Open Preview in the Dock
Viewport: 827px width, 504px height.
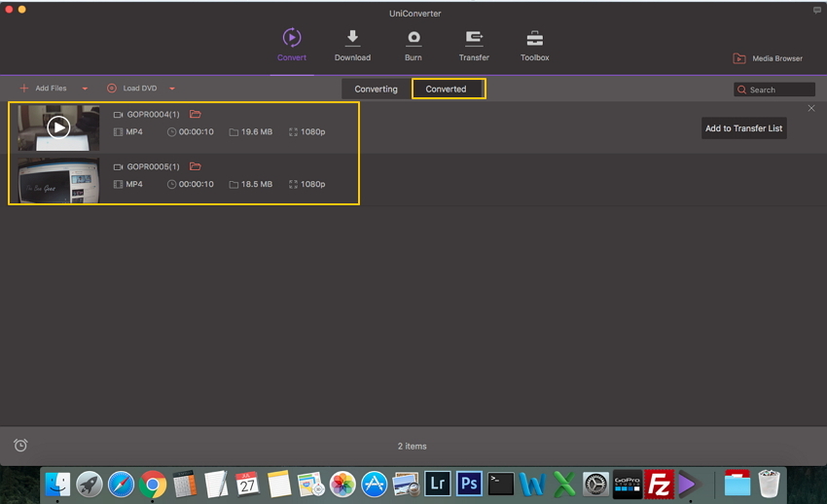coord(406,484)
